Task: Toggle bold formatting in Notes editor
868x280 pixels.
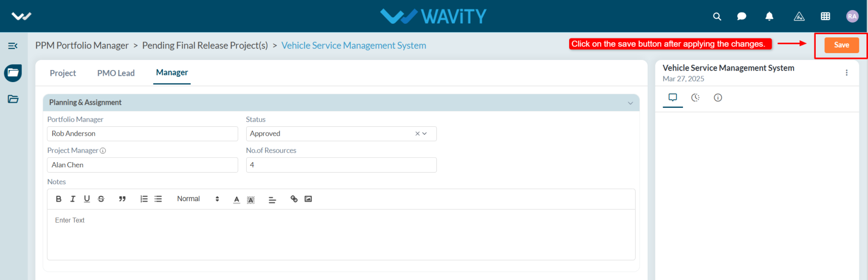Action: [x=58, y=199]
